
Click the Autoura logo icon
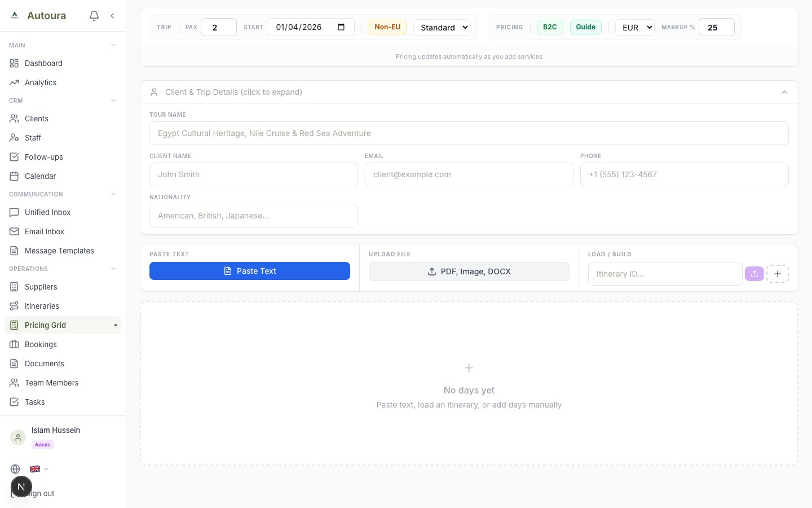(x=15, y=16)
